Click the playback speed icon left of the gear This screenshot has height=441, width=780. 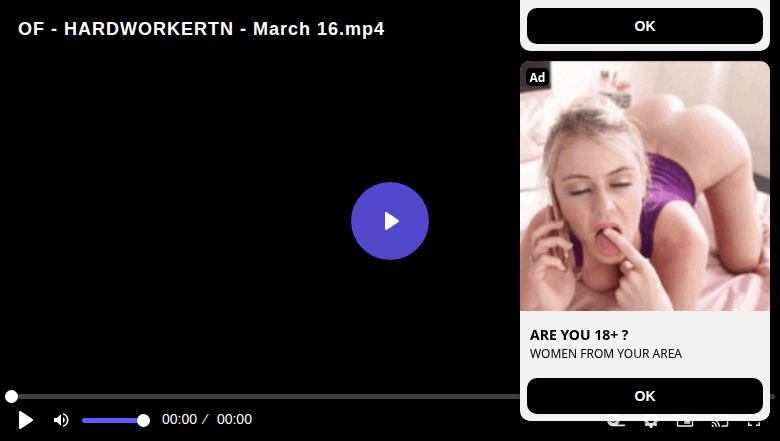[616, 423]
